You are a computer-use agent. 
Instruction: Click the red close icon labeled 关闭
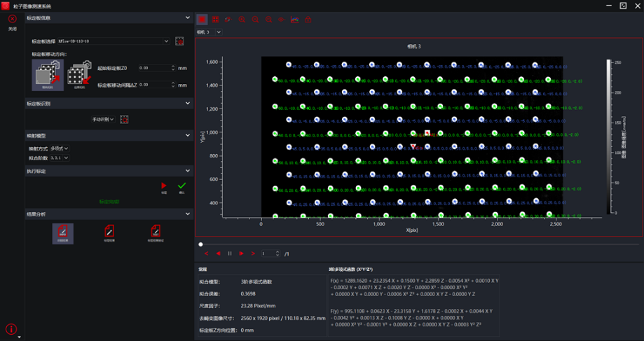click(x=12, y=19)
